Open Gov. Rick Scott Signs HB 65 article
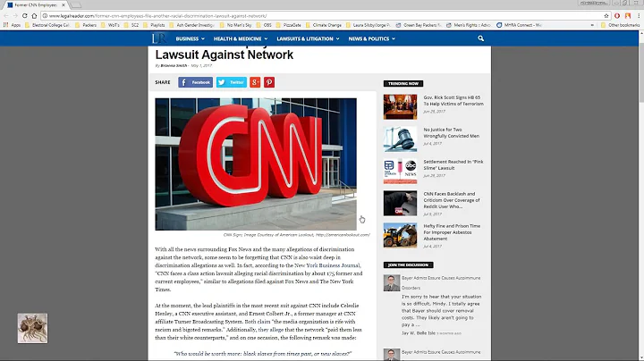 (x=453, y=100)
